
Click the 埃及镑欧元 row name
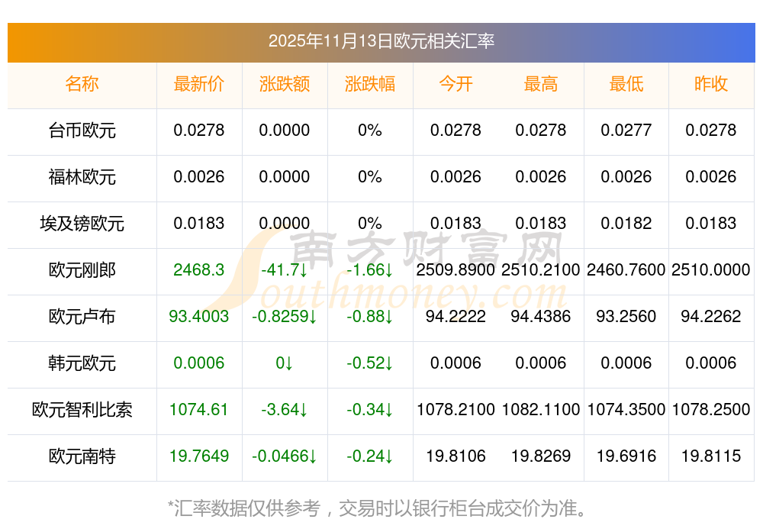click(x=82, y=224)
